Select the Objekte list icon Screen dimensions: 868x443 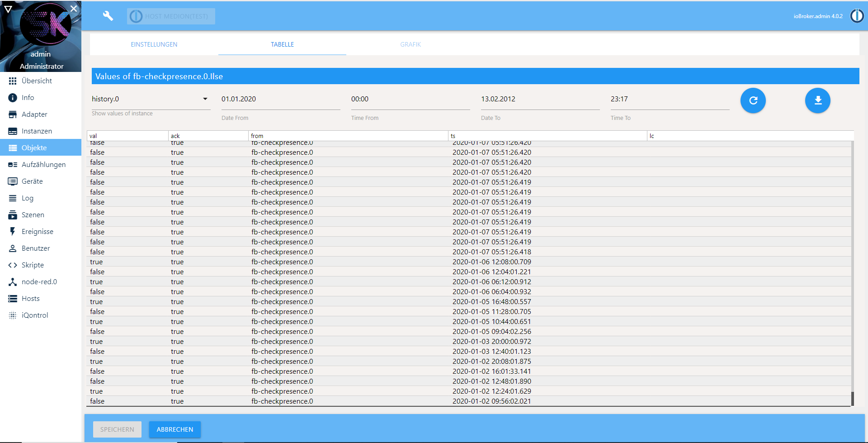tap(13, 148)
